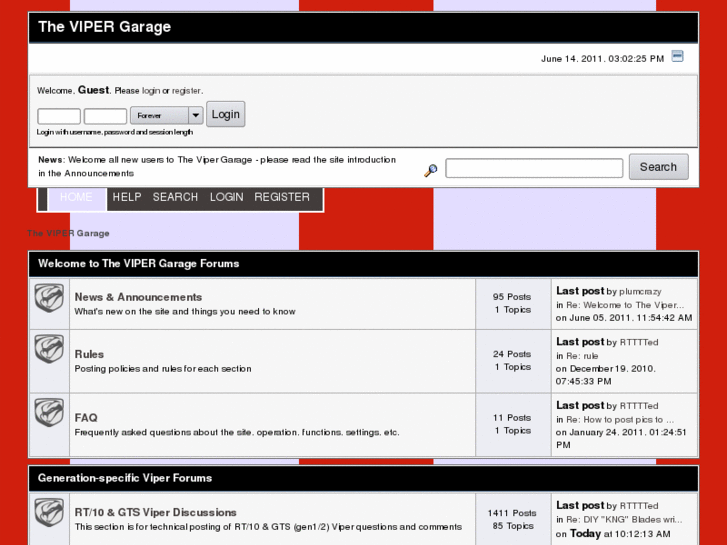Click the FAQ board icon
727x545 pixels.
tap(49, 412)
